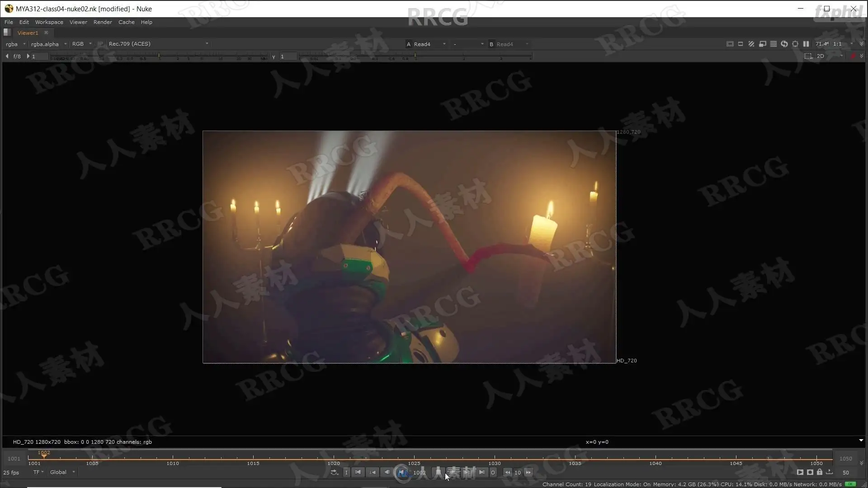The height and width of the screenshot is (488, 868).
Task: Click the gain slider handle
Action: point(159,56)
